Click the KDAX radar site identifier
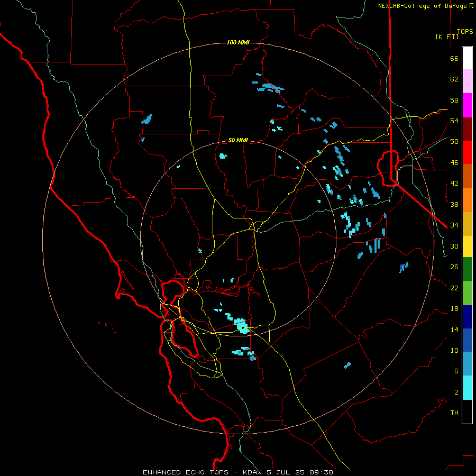This screenshot has width=476, height=476. 252,472
